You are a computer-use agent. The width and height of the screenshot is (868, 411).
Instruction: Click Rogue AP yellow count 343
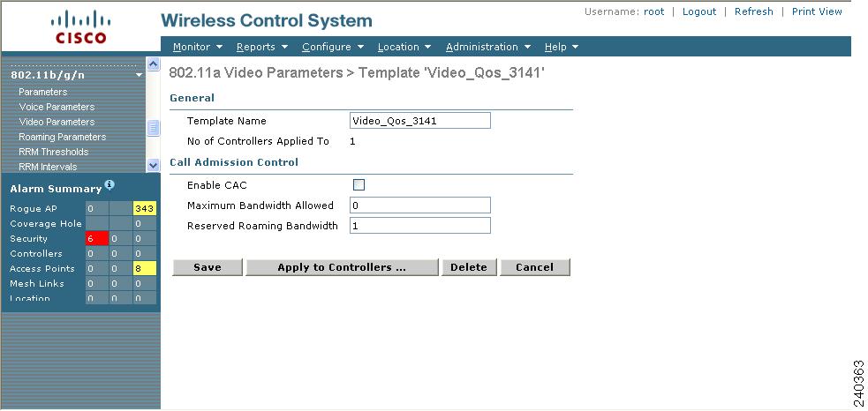tap(145, 208)
